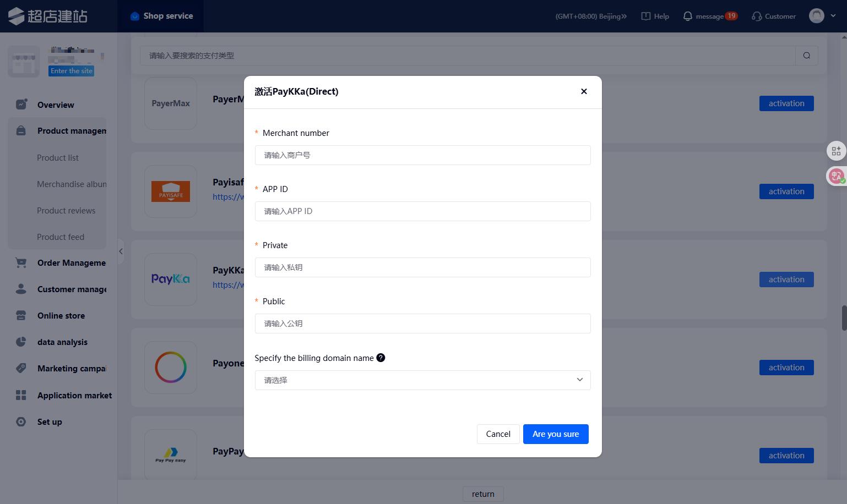The height and width of the screenshot is (504, 847).
Task: Open message notifications bell
Action: [x=687, y=17]
